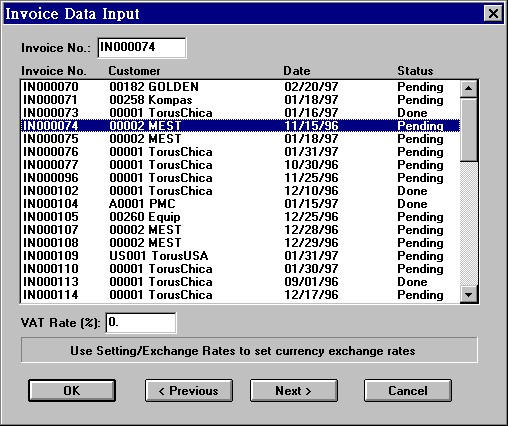Select invoice IN000096 TorusChica row
The height and width of the screenshot is (426, 508).
(x=240, y=178)
